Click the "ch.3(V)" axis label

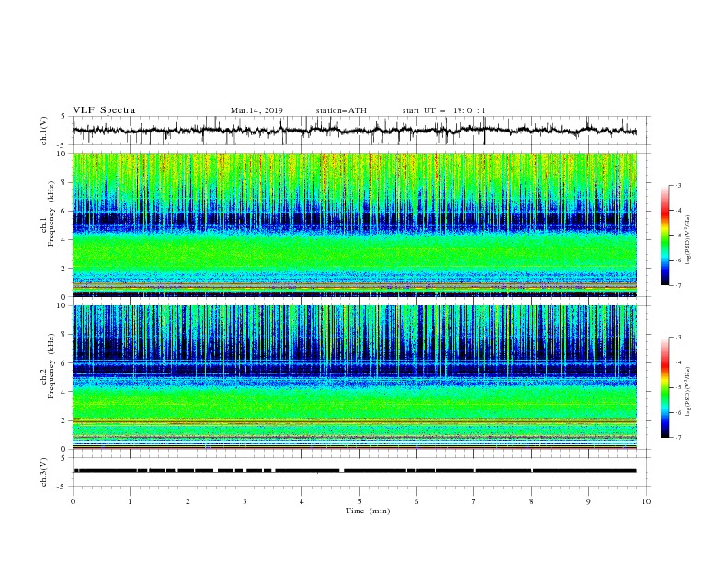[x=44, y=472]
